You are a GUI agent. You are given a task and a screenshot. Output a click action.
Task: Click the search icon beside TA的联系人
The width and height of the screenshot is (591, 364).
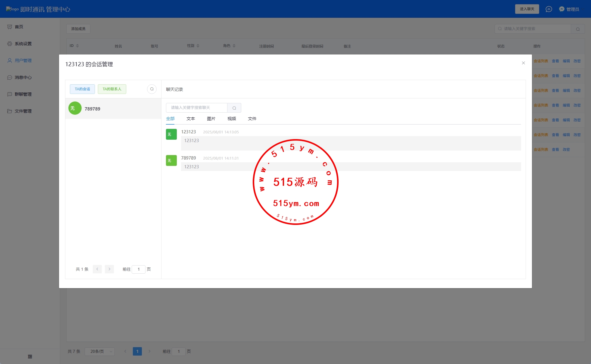pyautogui.click(x=152, y=89)
